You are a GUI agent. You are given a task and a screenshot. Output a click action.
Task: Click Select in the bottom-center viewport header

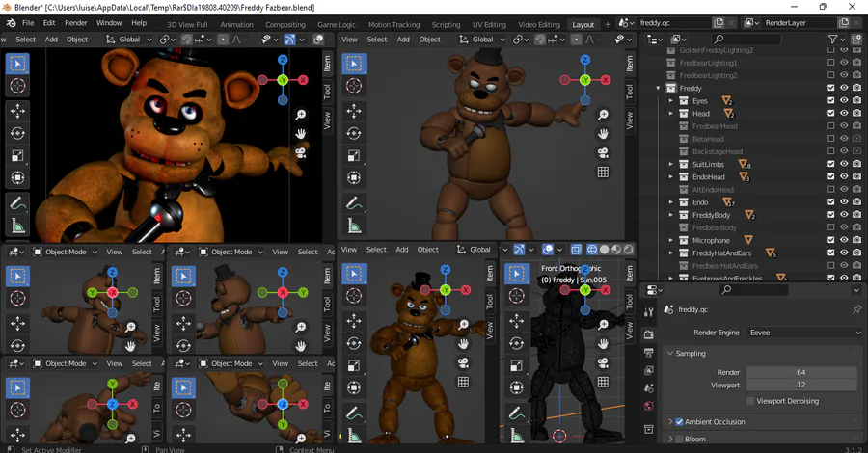pos(376,250)
